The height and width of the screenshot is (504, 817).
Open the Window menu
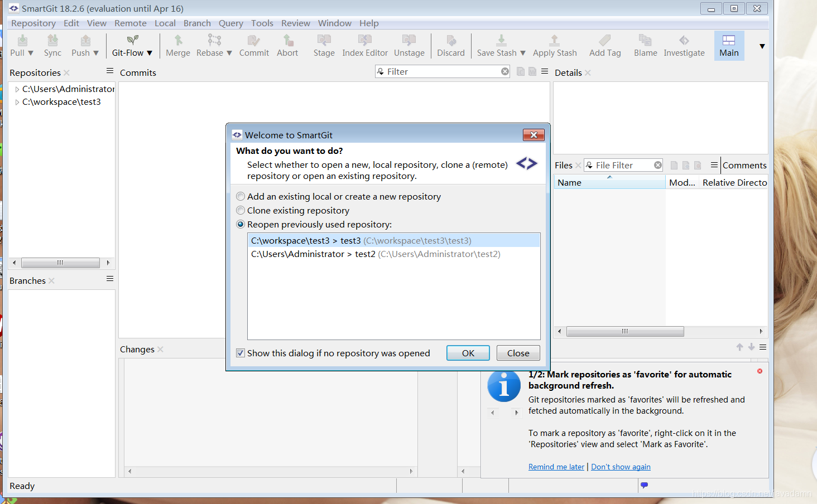pos(335,23)
